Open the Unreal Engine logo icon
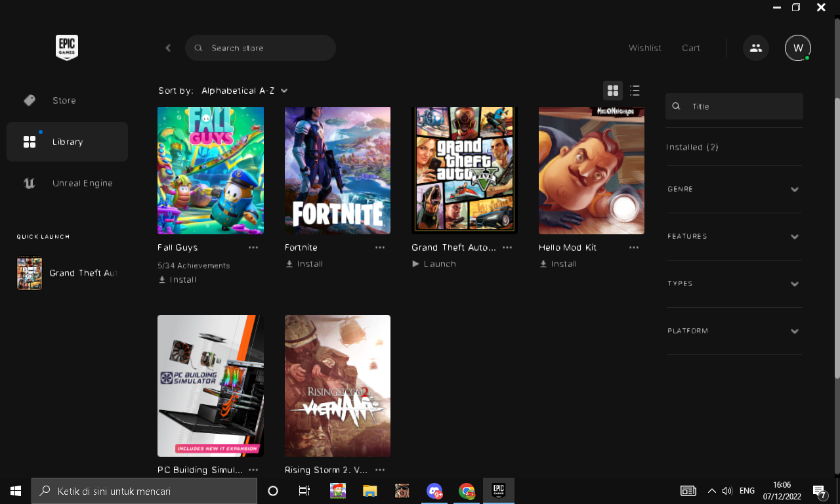The image size is (840, 504). click(30, 183)
